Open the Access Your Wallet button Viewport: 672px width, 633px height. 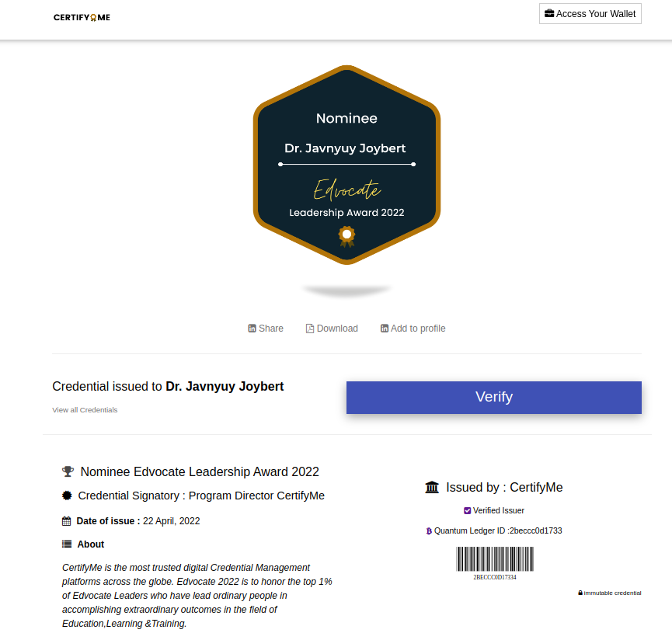590,13
